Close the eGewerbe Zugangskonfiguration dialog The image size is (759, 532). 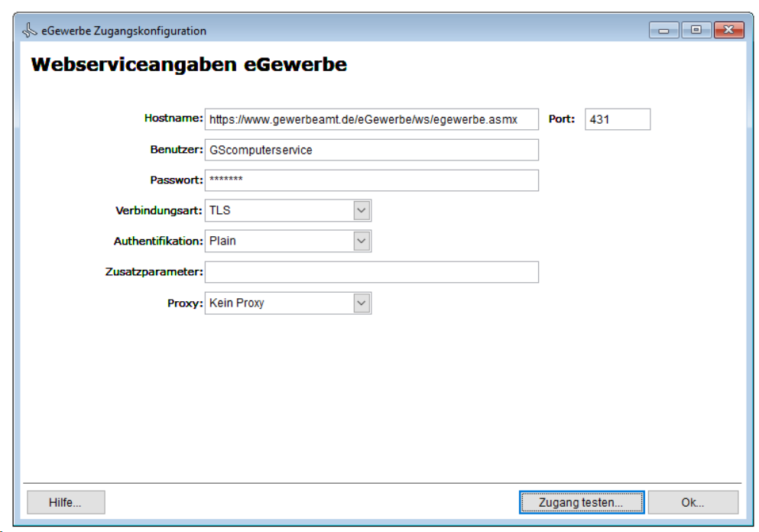click(728, 31)
